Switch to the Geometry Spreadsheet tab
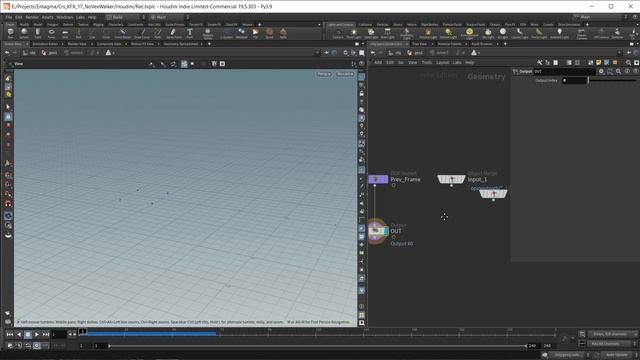The width and height of the screenshot is (640, 360). (x=181, y=44)
